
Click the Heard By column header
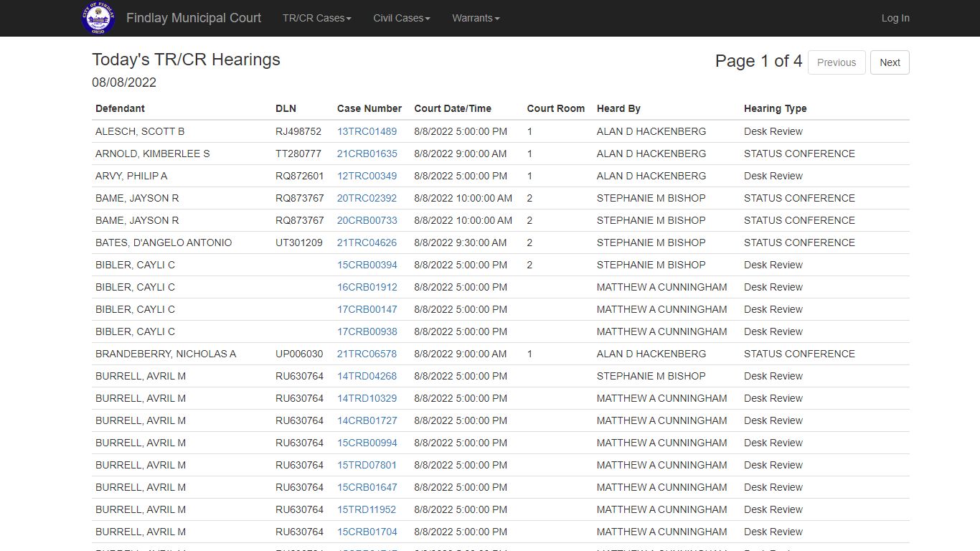[618, 108]
